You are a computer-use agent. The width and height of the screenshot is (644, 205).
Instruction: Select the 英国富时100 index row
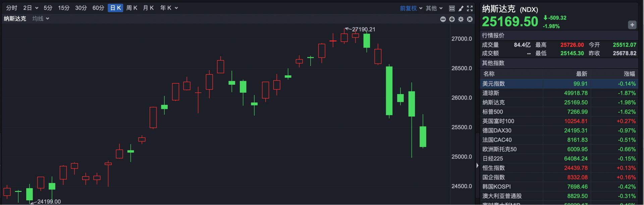(x=559, y=121)
